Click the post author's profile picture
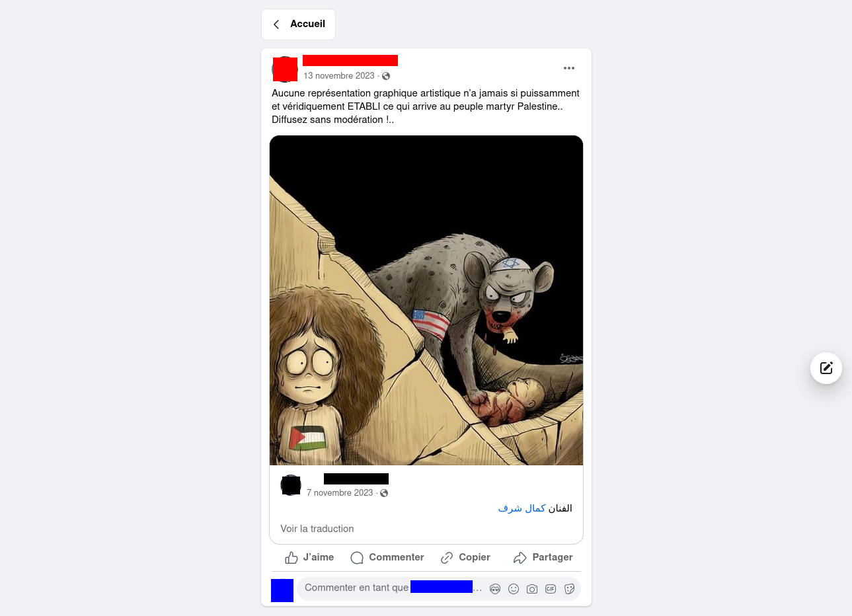 [285, 69]
